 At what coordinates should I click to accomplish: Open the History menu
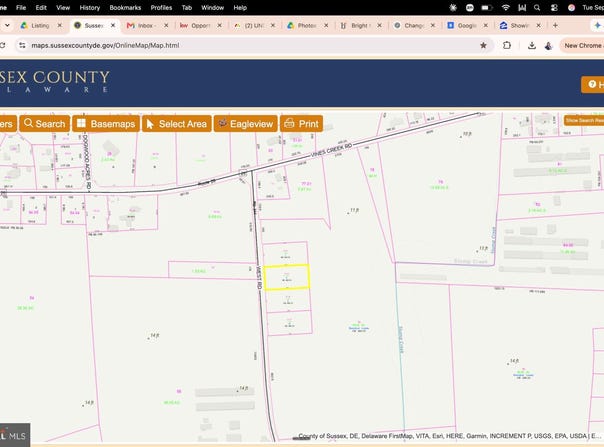pos(90,8)
